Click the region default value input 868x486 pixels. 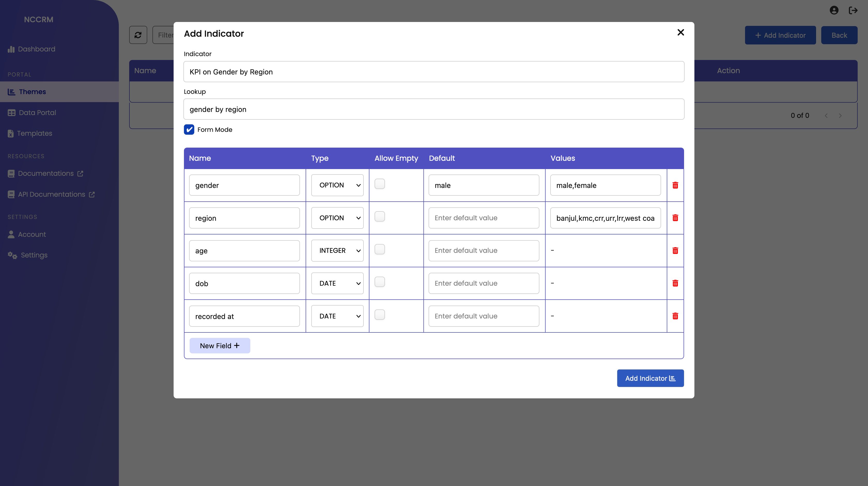[x=484, y=218]
